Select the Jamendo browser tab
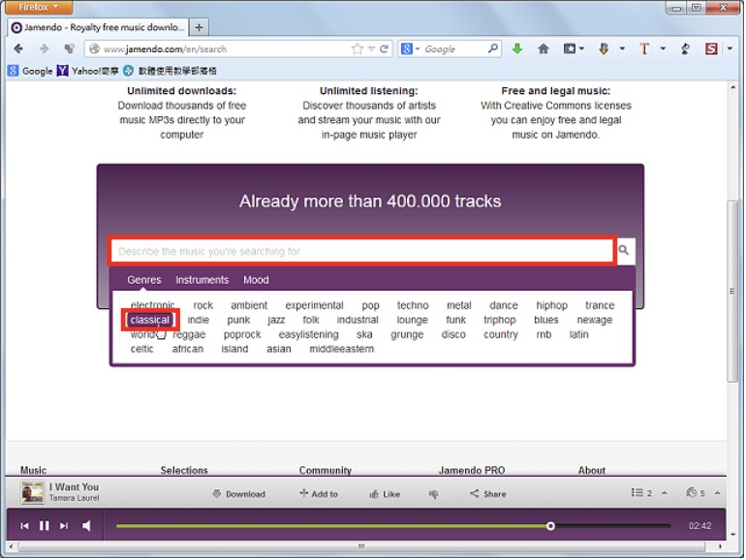746x560 pixels. pyautogui.click(x=99, y=27)
